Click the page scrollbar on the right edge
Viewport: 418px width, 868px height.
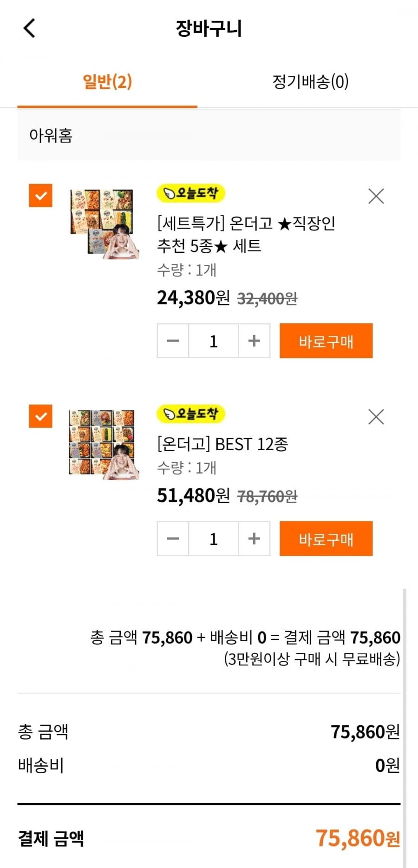[405, 725]
